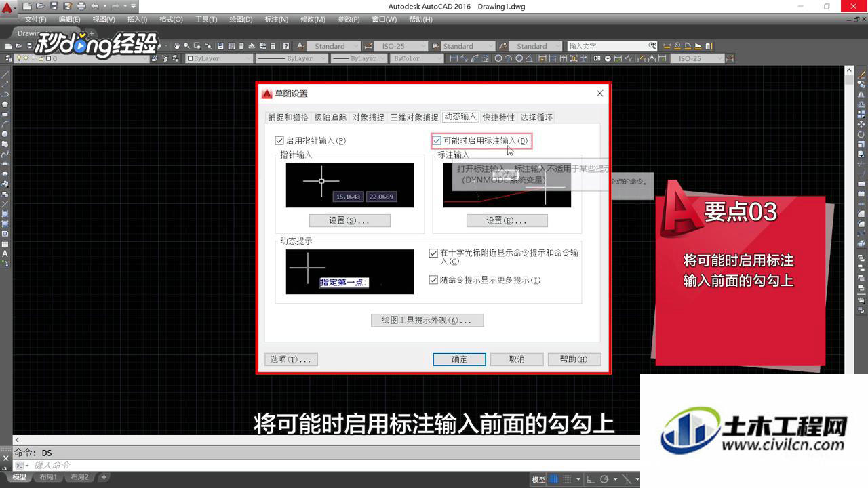Click the Radius dimension icon
The width and height of the screenshot is (868, 488).
tap(498, 58)
